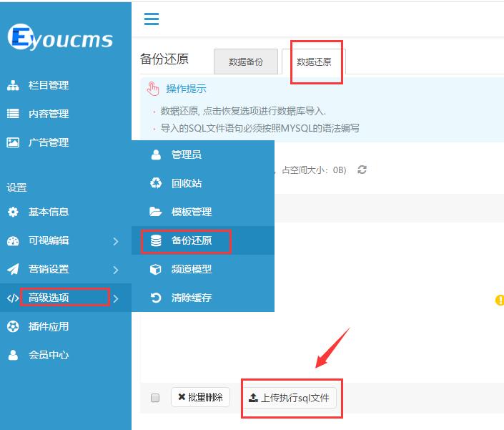The image size is (504, 430).
Task: Choose 回收站 from the submenu
Action: (x=203, y=183)
